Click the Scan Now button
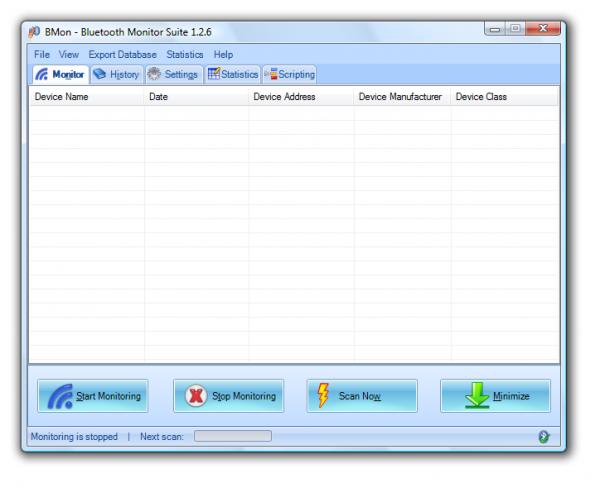Viewport: 600px width, 488px height. click(362, 396)
